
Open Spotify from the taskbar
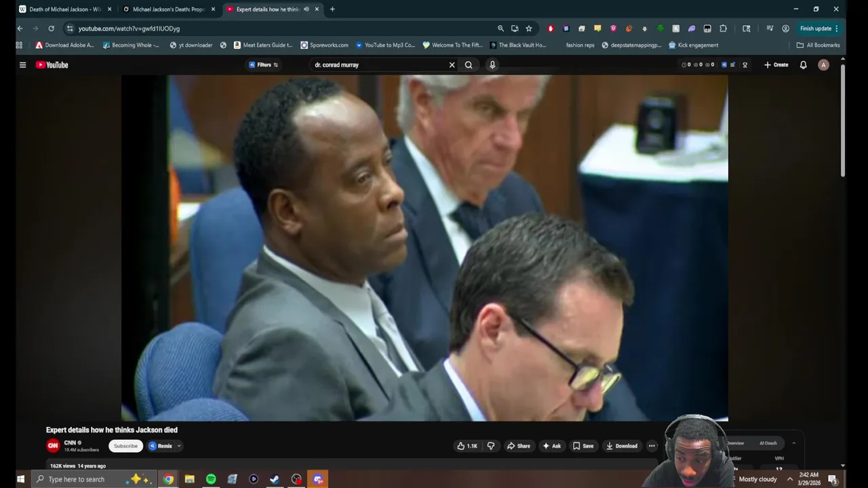pyautogui.click(x=211, y=479)
